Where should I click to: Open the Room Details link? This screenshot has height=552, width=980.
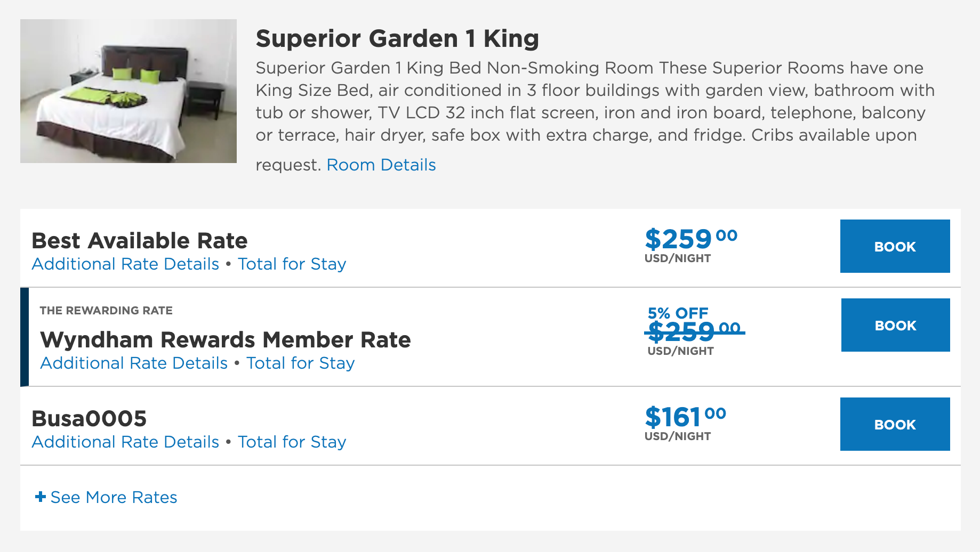(381, 165)
